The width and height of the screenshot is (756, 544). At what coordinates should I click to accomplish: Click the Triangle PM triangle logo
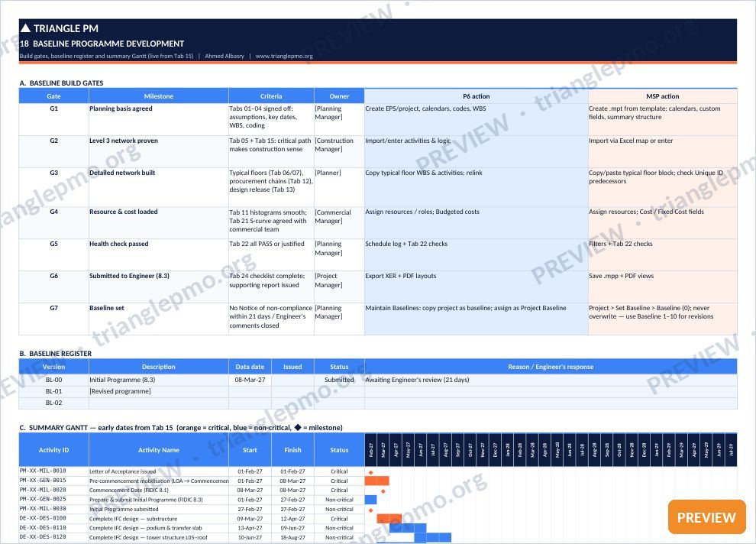click(x=25, y=28)
